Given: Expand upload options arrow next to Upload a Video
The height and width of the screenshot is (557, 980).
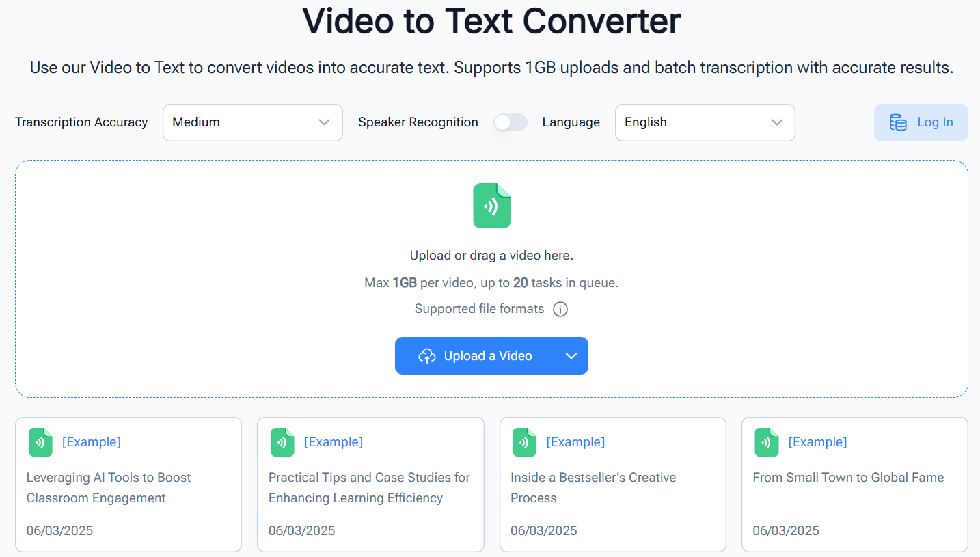Looking at the screenshot, I should tap(571, 356).
